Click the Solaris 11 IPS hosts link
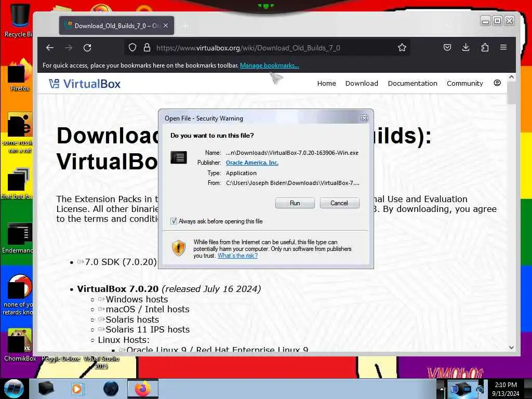 [x=148, y=329]
